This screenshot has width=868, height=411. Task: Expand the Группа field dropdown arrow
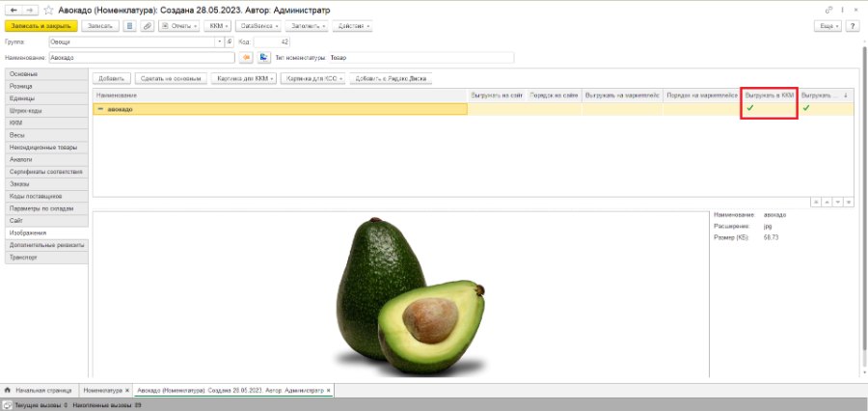click(220, 41)
